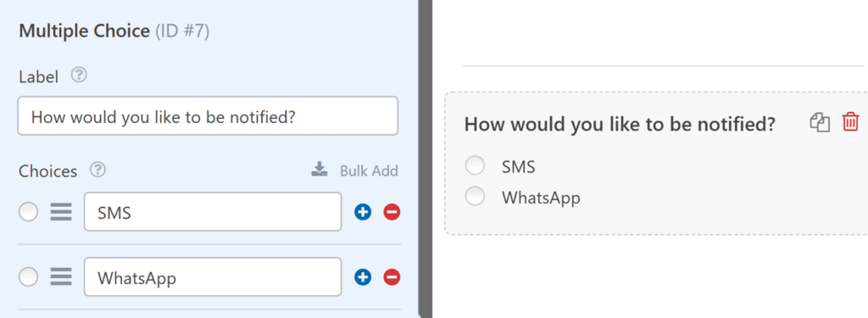Set SMS as default choice radio

coord(28,212)
